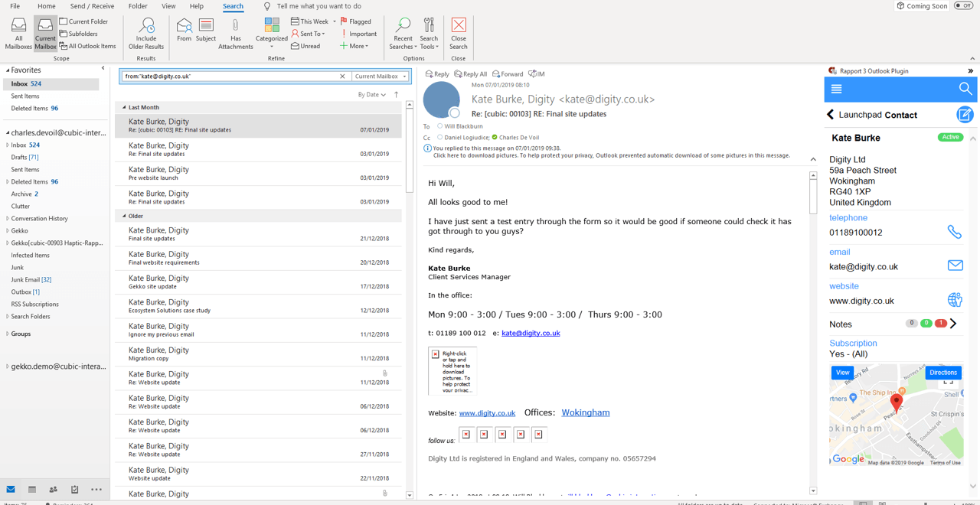Viewport: 980px width, 505px height.
Task: Click the info bar to download pictures
Action: point(611,155)
